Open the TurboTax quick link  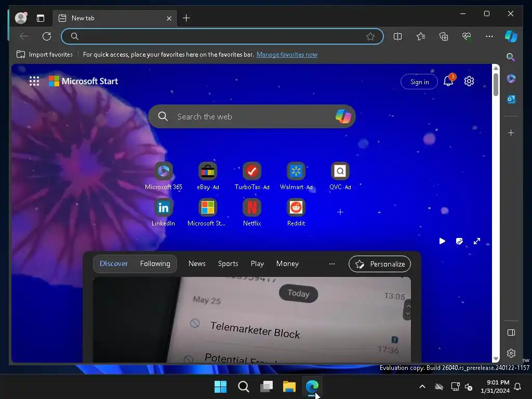click(252, 176)
